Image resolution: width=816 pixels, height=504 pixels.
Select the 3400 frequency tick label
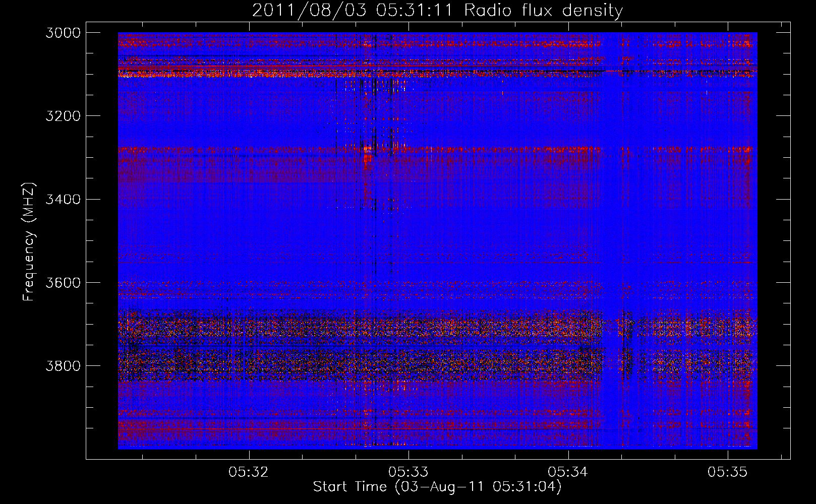[x=63, y=199]
